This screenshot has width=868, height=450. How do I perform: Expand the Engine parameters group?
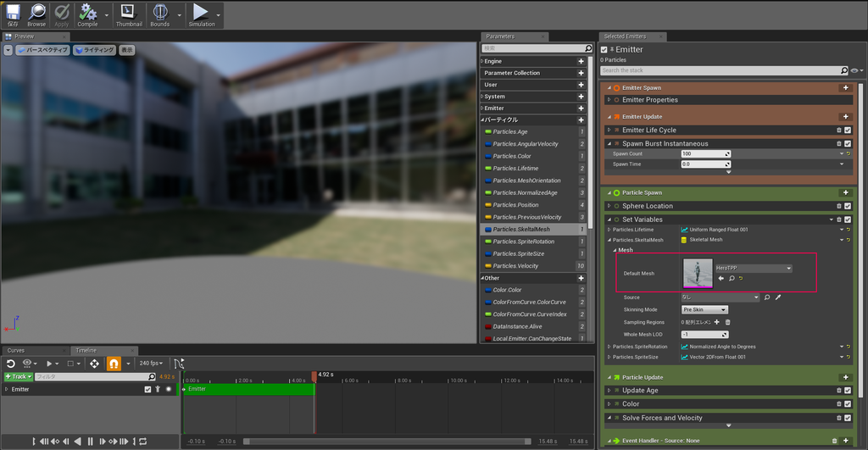(x=481, y=61)
